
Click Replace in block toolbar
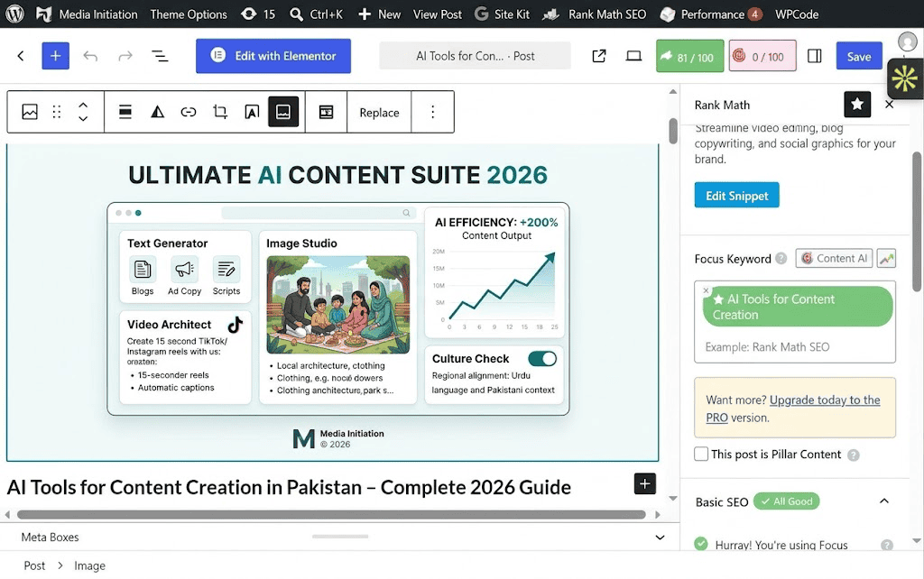379,113
